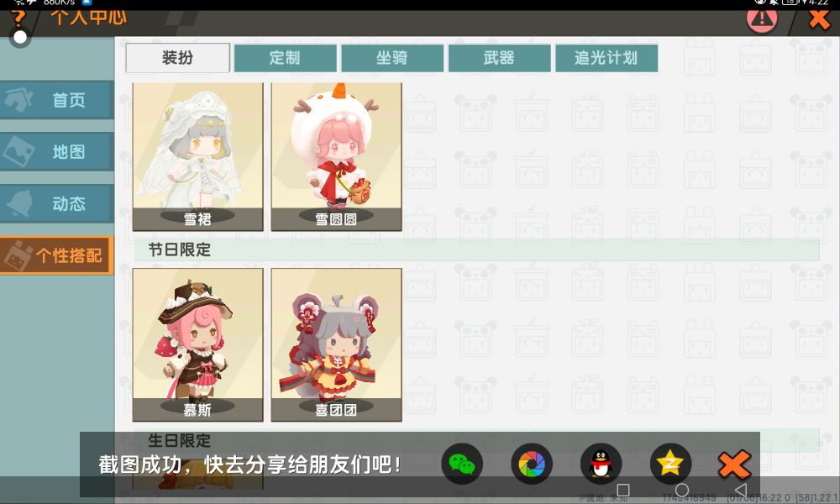This screenshot has width=840, height=504.
Task: Pick the 喜团团 holiday costume
Action: point(337,345)
